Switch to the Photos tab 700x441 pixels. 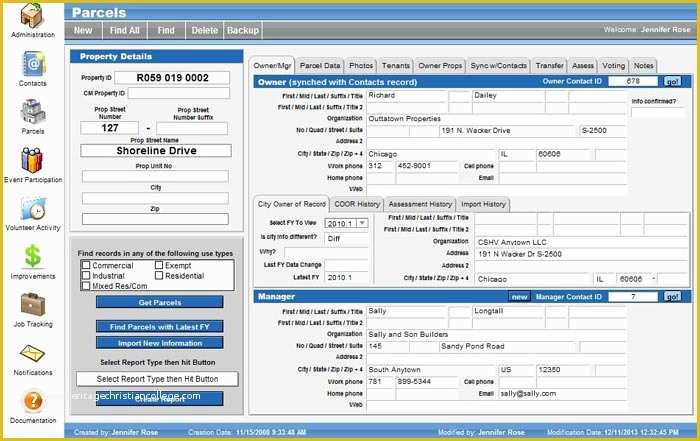click(x=361, y=66)
